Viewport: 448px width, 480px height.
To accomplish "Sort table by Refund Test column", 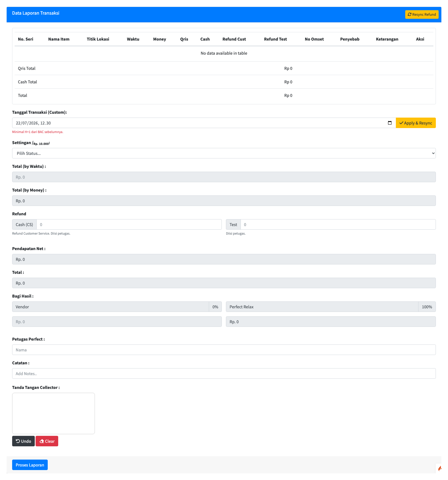I will pos(275,39).
